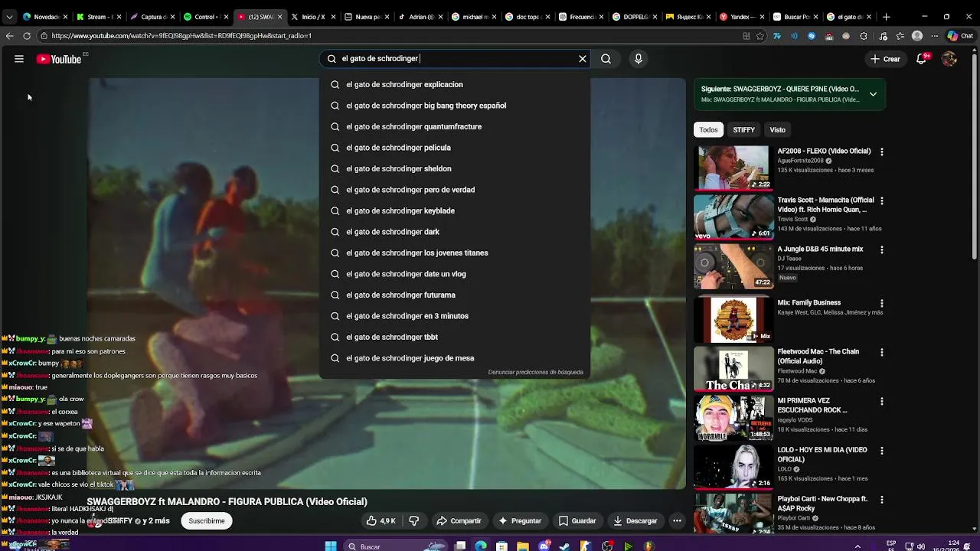The width and height of the screenshot is (980, 551).
Task: Pick suggestion 'los jovenes titanes'
Action: [456, 253]
